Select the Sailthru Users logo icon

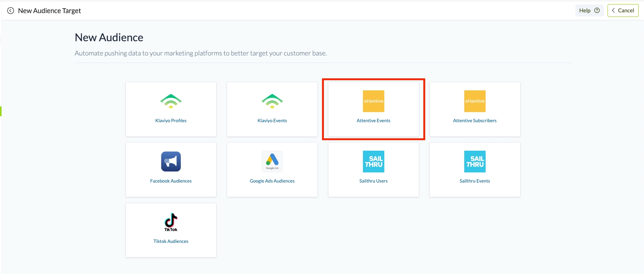click(373, 162)
